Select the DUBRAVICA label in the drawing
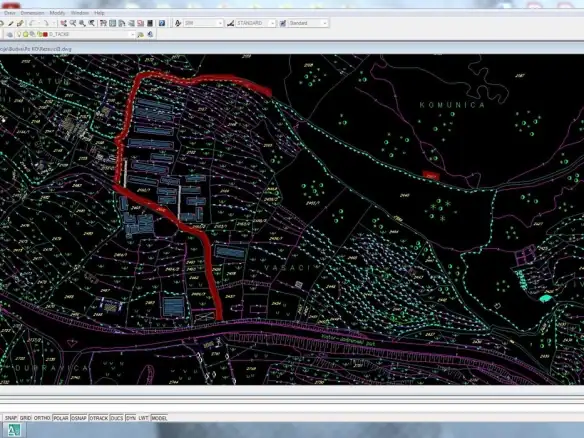 click(52, 368)
